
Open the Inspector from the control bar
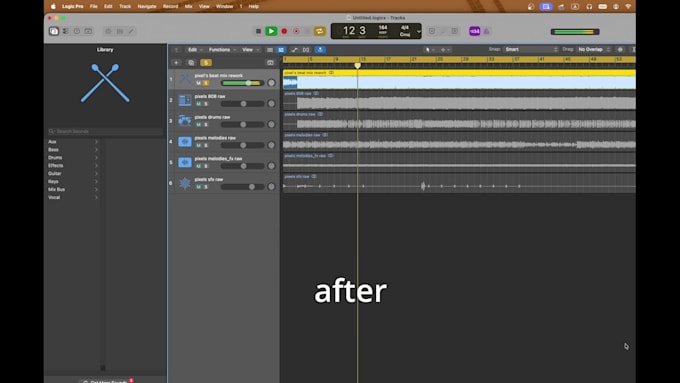click(65, 31)
